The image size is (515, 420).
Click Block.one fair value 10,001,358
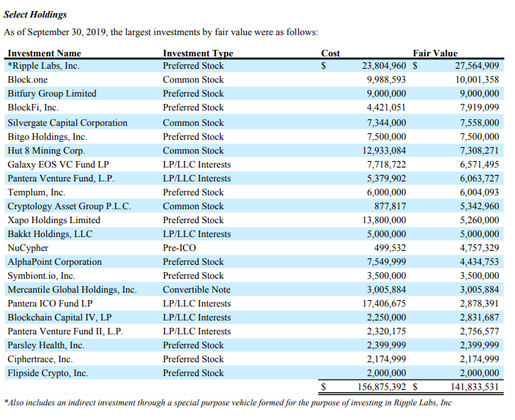[477, 80]
